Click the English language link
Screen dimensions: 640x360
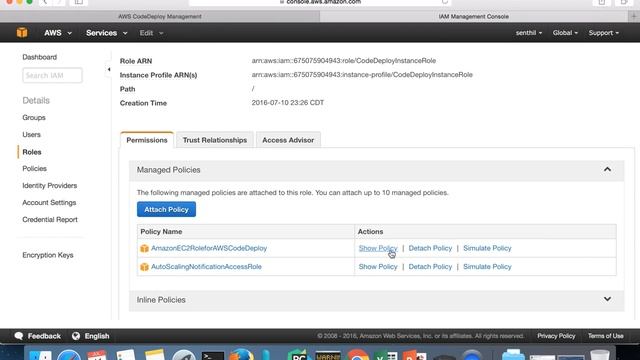(97, 336)
